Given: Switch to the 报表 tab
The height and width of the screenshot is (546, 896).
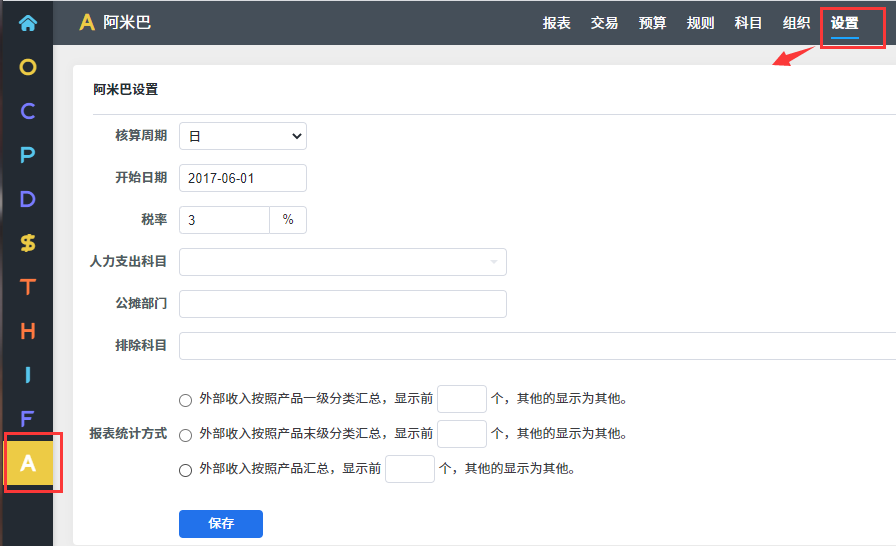Looking at the screenshot, I should point(556,23).
